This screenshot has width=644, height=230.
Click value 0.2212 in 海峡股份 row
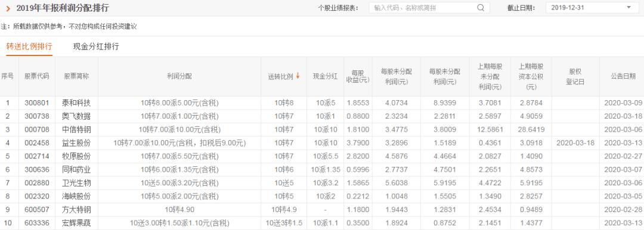[x=357, y=196]
